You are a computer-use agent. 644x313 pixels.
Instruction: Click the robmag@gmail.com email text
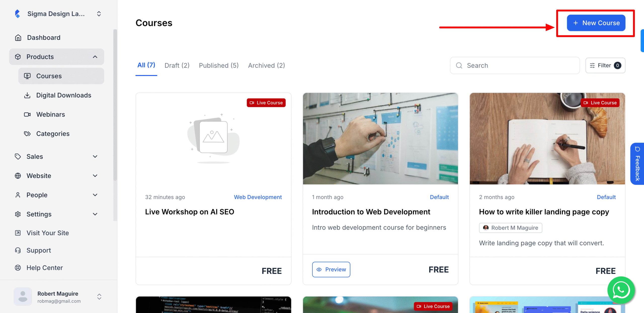click(59, 301)
